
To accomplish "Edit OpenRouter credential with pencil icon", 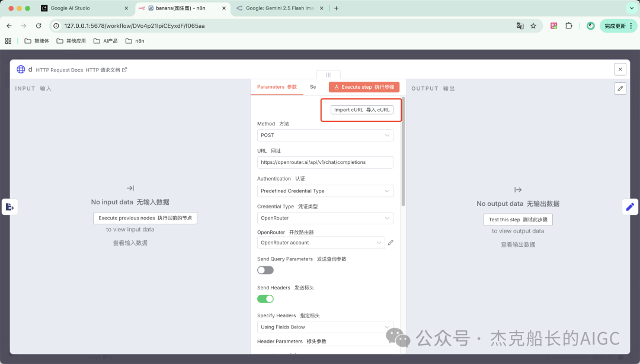I will tap(391, 243).
